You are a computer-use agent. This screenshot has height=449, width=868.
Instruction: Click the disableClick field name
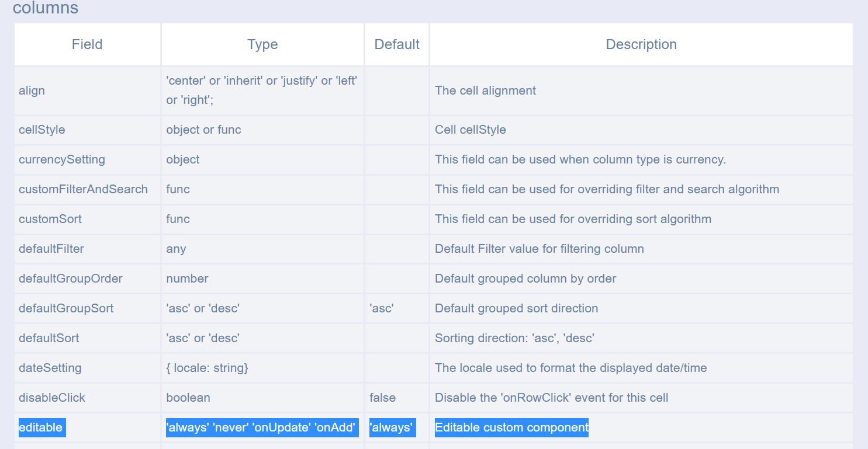coord(51,398)
